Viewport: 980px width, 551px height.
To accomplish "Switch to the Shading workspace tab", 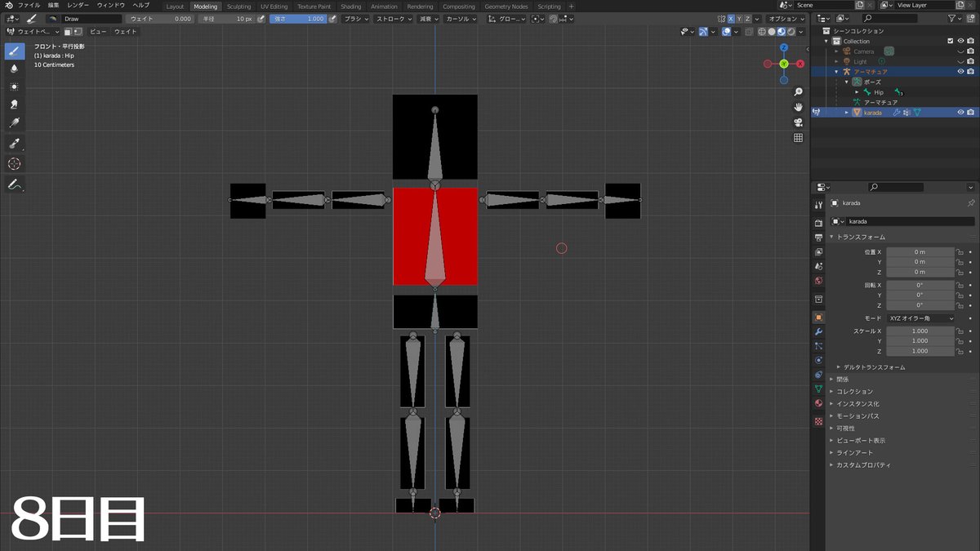I will point(350,7).
